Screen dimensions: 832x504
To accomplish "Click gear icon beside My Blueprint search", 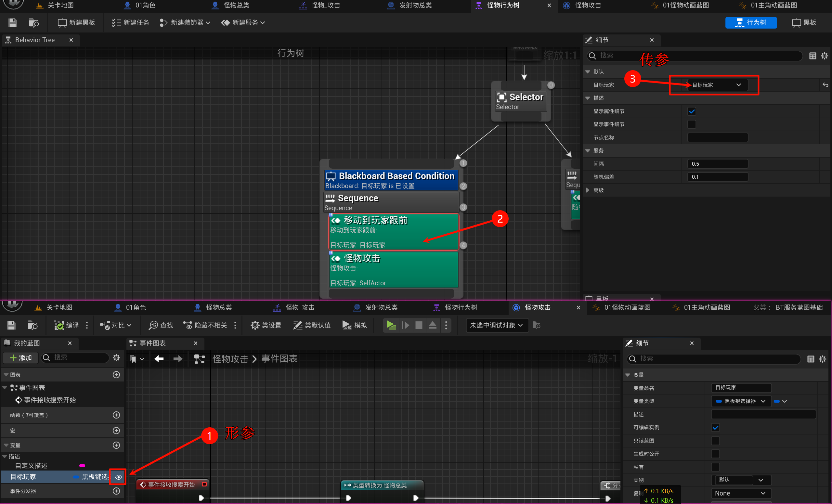I will click(x=116, y=357).
